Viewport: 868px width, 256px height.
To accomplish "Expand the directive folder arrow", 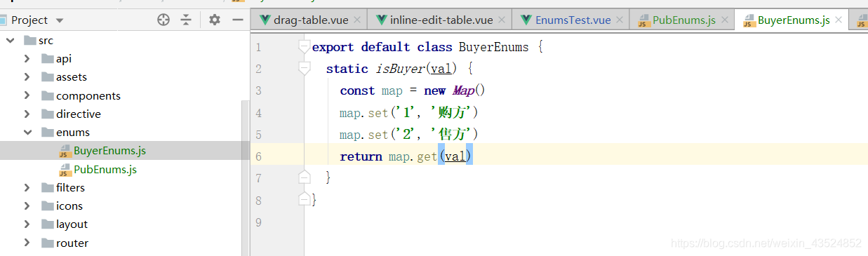I will tap(27, 114).
